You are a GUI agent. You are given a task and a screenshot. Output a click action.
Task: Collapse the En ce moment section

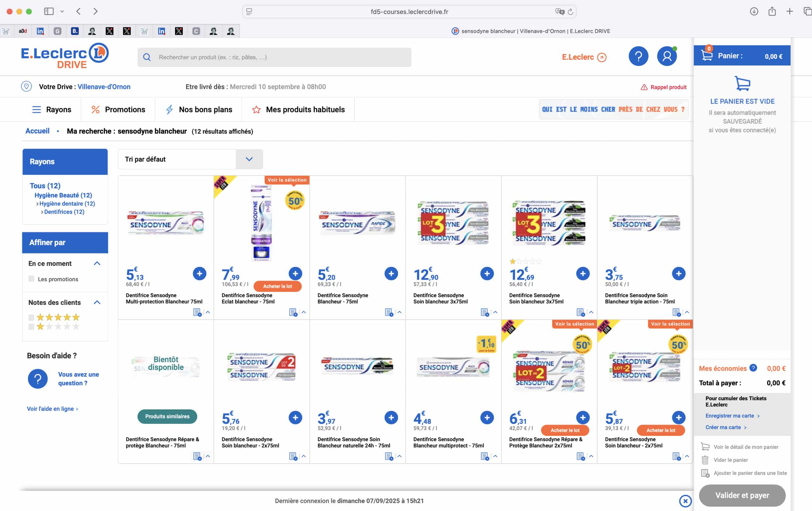(x=97, y=263)
